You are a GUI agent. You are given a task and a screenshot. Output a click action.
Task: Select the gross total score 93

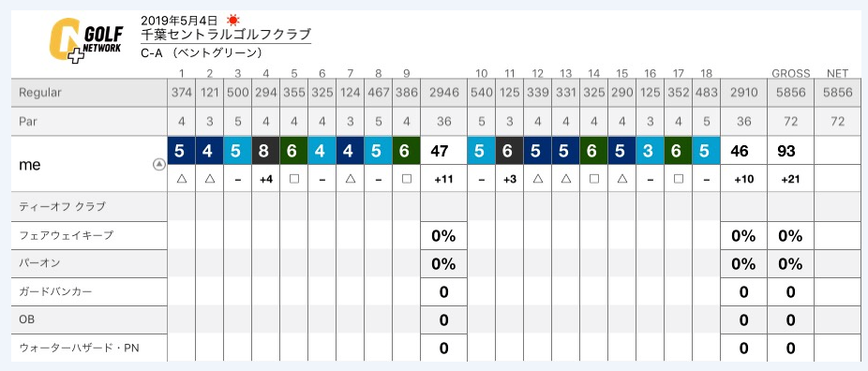pos(786,152)
